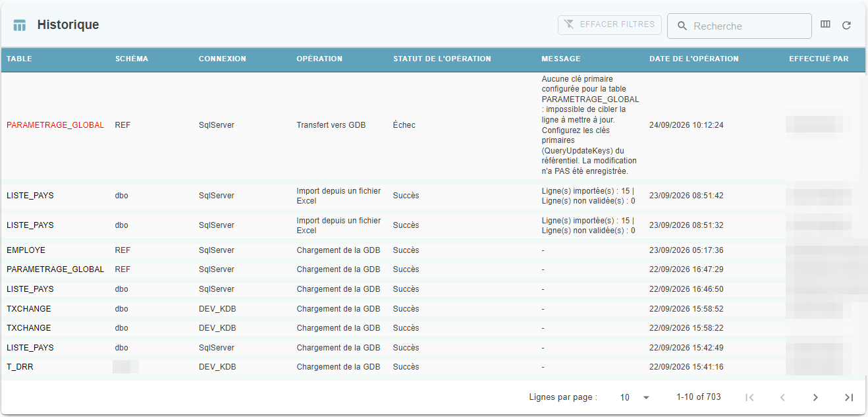Click the Effacer Filtres button

(x=610, y=24)
